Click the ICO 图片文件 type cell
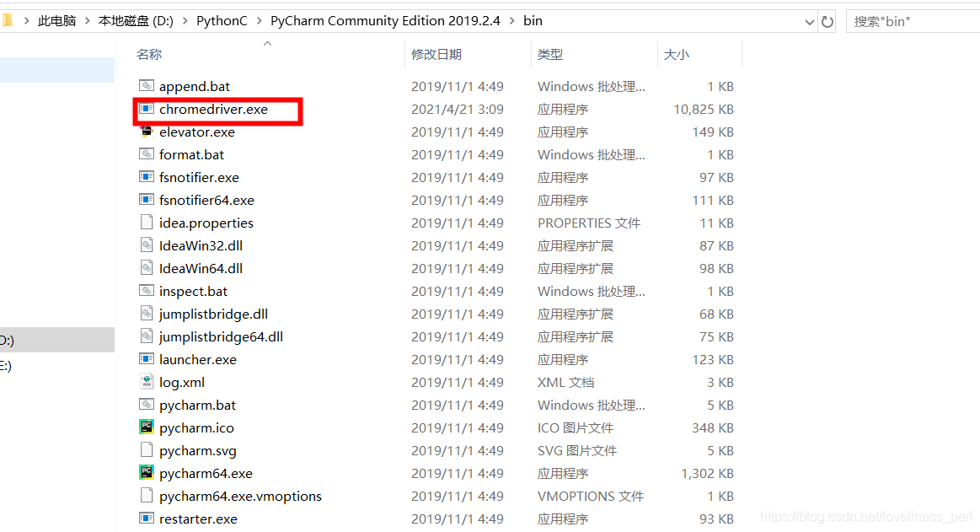This screenshot has height=532, width=980. click(575, 427)
